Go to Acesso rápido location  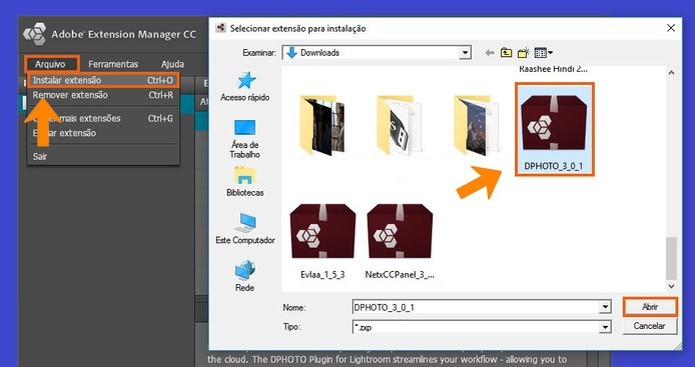click(x=245, y=87)
